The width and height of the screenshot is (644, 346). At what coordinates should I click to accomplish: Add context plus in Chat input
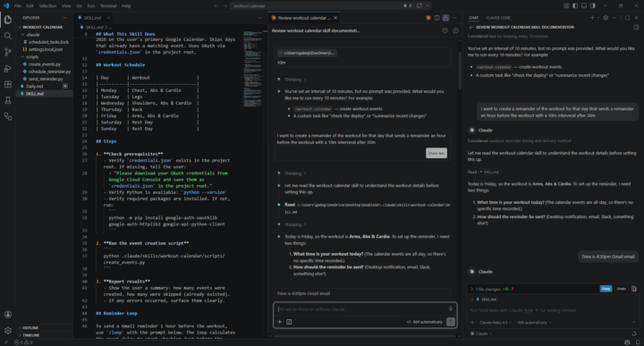click(472, 323)
